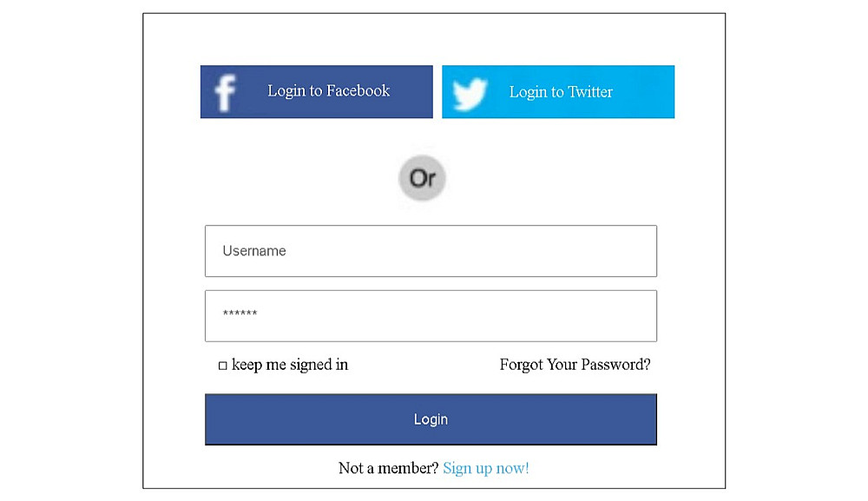Click the white "Login" text on the blue button
Screen dimensions: 868x501
[x=431, y=419]
